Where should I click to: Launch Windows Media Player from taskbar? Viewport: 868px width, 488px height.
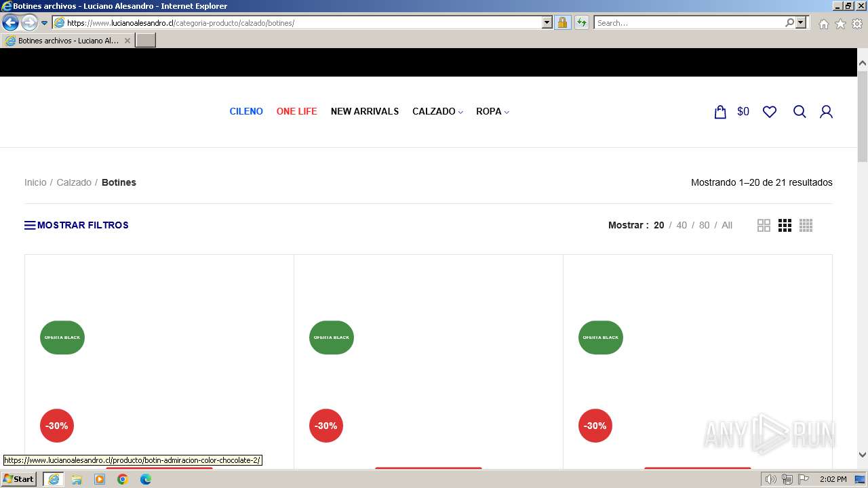(100, 479)
